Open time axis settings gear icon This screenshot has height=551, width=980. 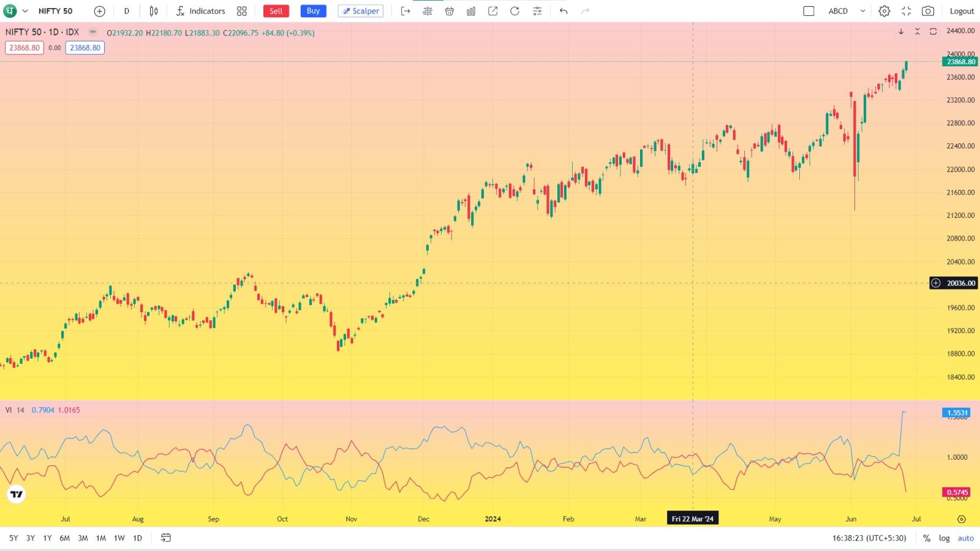click(x=962, y=519)
